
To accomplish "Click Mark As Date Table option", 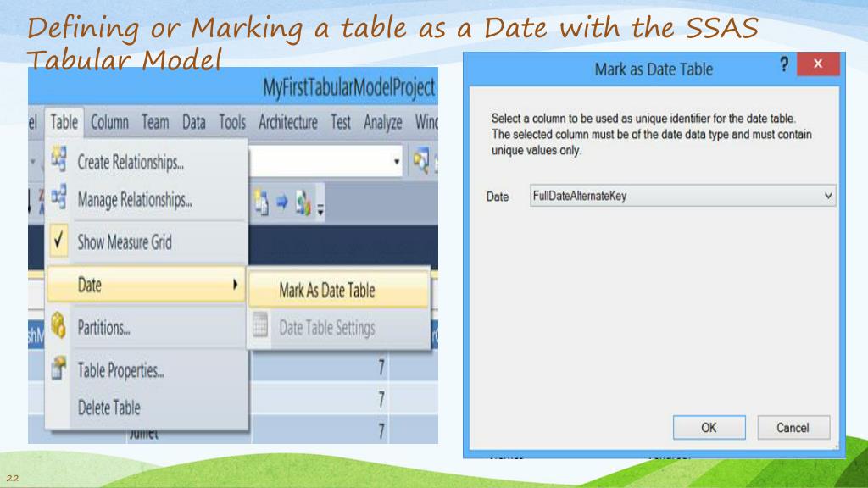I will pos(339,290).
